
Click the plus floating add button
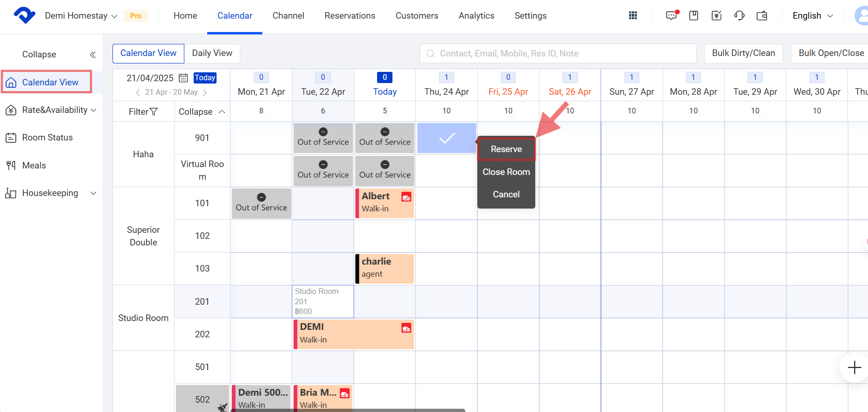(854, 367)
